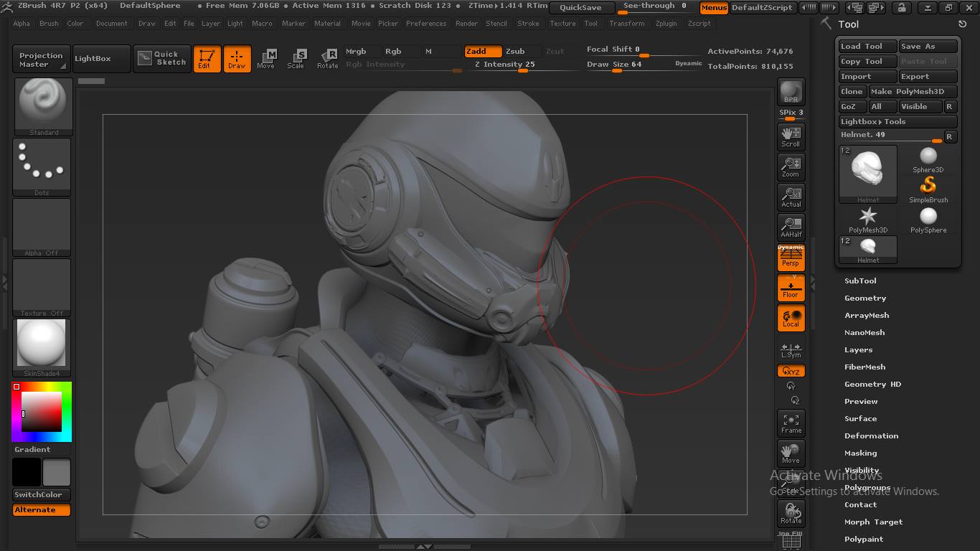Screen dimensions: 980x551
Task: Click the Load Tool button
Action: 868,47
